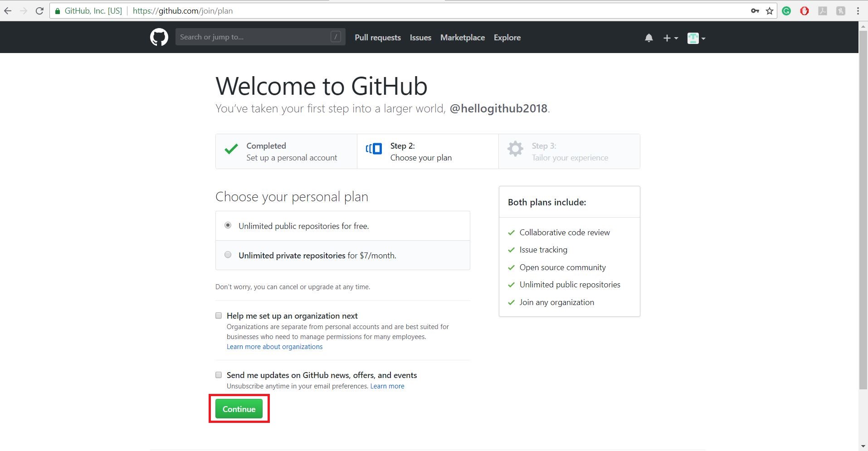Click the grey extension icon beside the Chrome menu
This screenshot has height=451, width=868.
coord(841,11)
